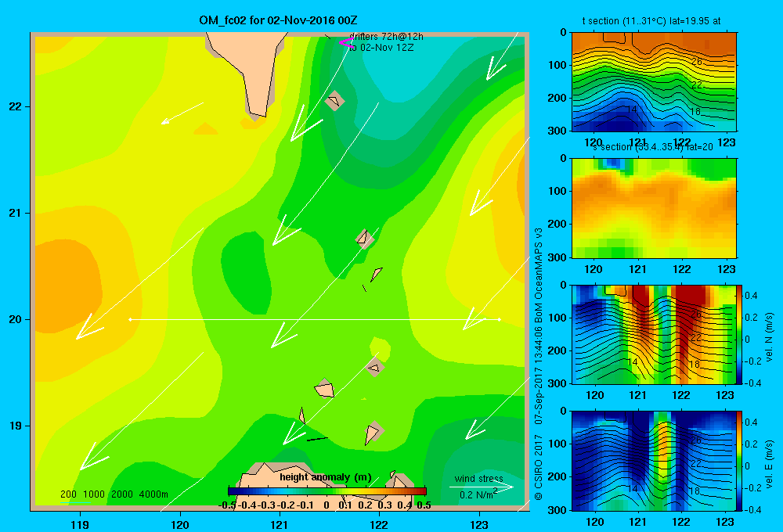Click the east endpoint of the section line
This screenshot has width=783, height=532.
(500, 319)
